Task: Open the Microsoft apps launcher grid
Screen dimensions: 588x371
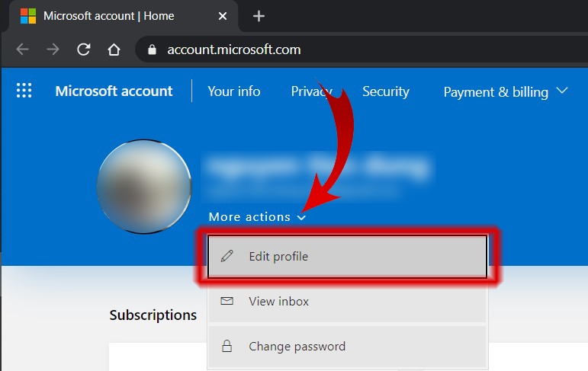Action: (x=24, y=91)
